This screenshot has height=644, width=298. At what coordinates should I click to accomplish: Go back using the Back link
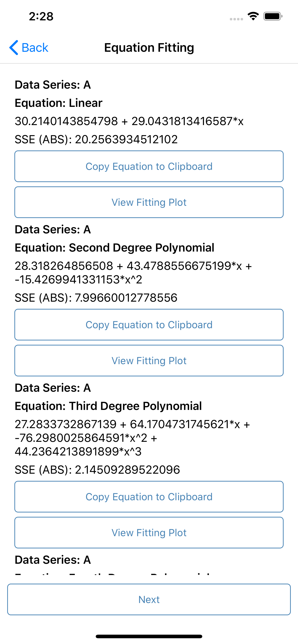[35, 47]
